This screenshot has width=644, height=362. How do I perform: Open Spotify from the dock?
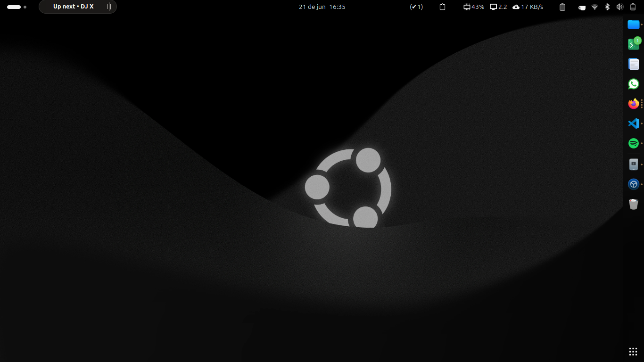pyautogui.click(x=633, y=143)
